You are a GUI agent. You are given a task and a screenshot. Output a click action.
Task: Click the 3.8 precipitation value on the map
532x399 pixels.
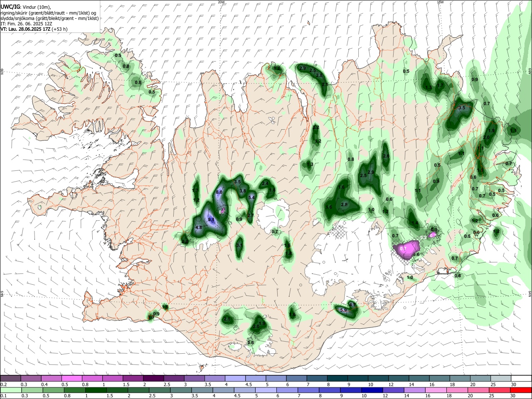coord(243,191)
